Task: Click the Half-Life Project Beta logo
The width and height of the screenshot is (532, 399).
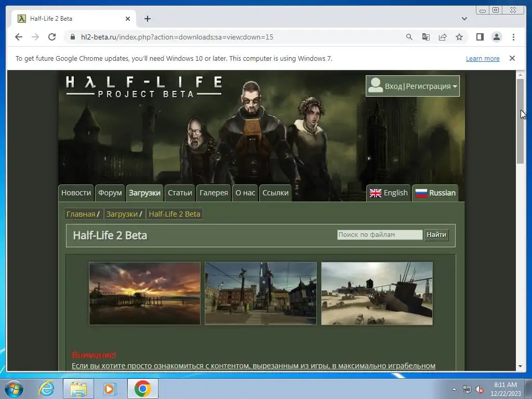Action: (144, 87)
